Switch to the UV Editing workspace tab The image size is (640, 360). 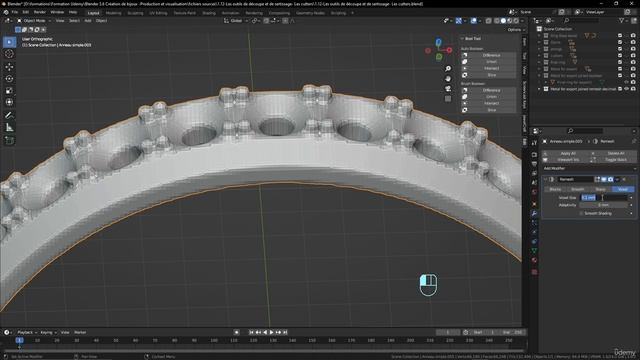pyautogui.click(x=158, y=13)
